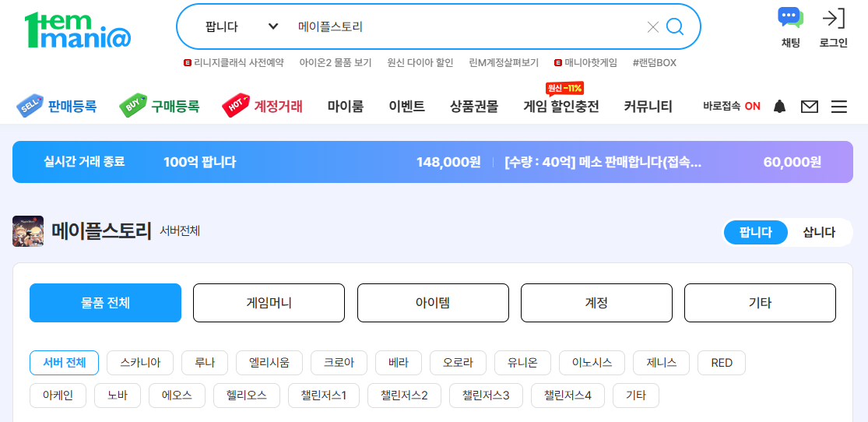Select 서버 전체 filter
Screen dimensions: 868x422
64,363
